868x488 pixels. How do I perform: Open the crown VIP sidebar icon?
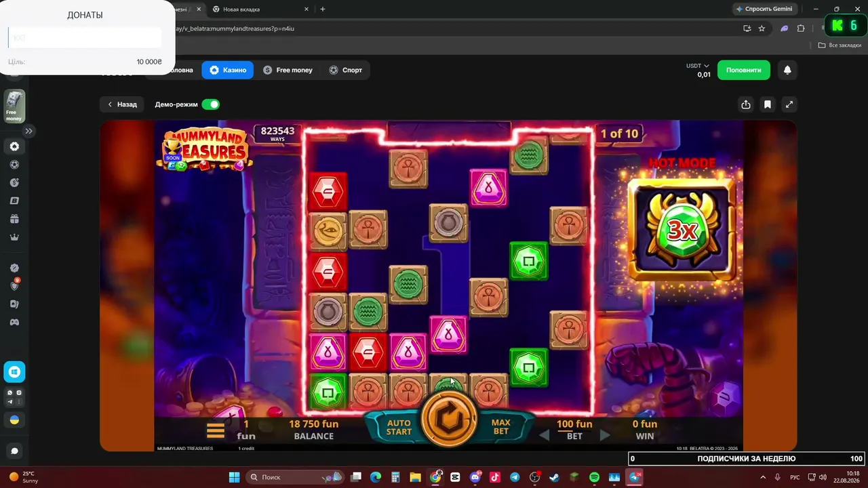tap(14, 237)
